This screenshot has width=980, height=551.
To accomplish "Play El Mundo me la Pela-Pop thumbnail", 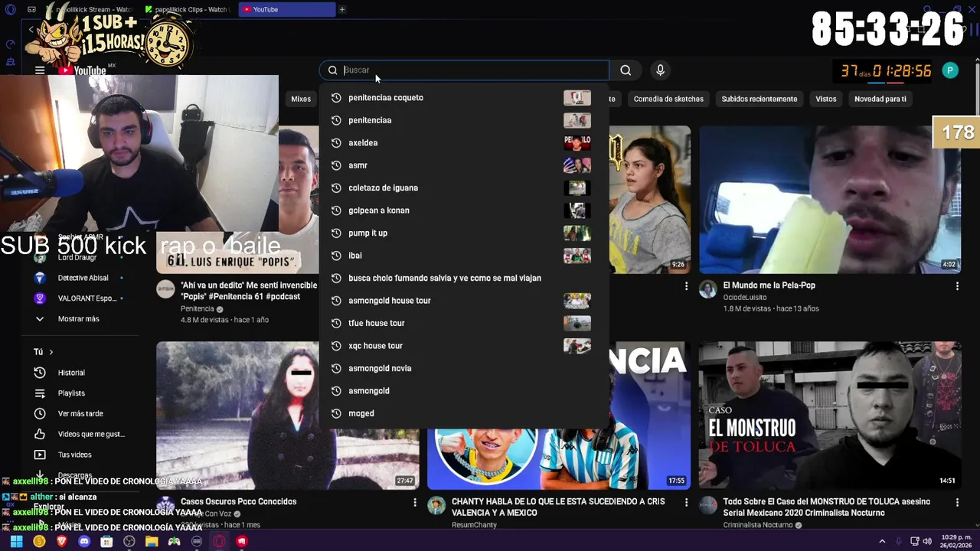I will 830,200.
